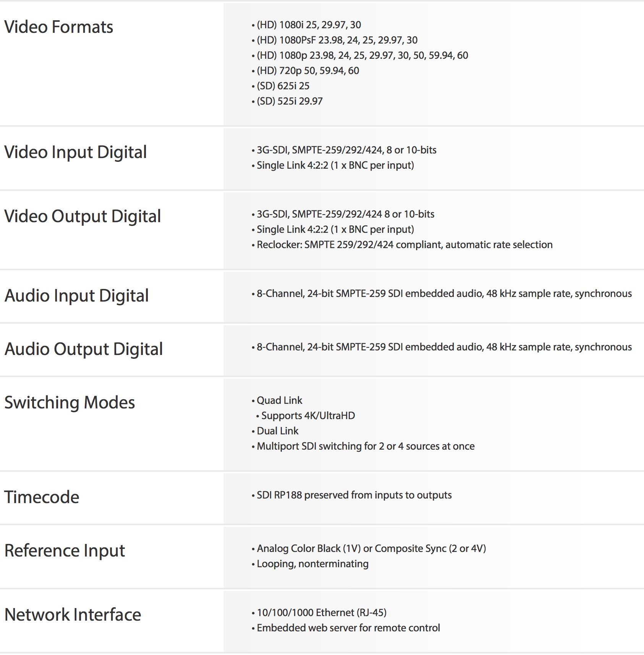Click the Reclocker SMPTE compliance line

(x=402, y=245)
